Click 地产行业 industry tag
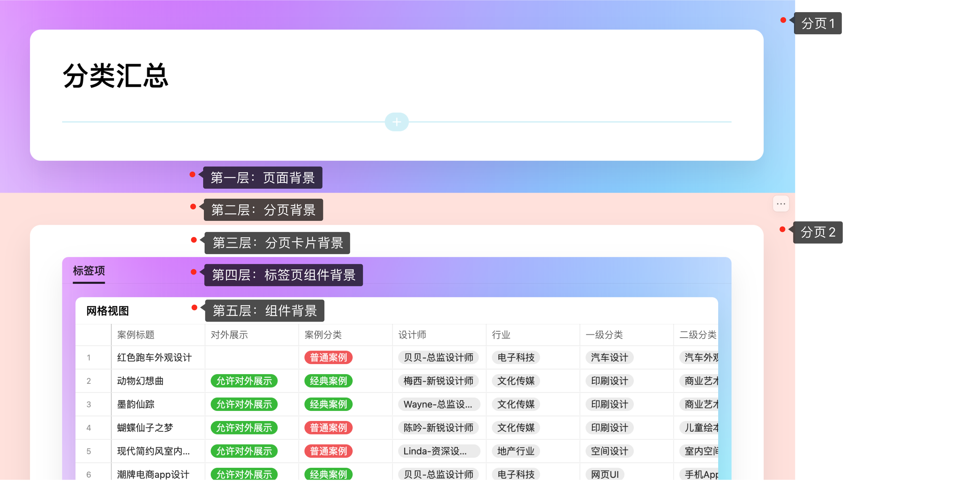This screenshot has height=481, width=980. tap(516, 451)
